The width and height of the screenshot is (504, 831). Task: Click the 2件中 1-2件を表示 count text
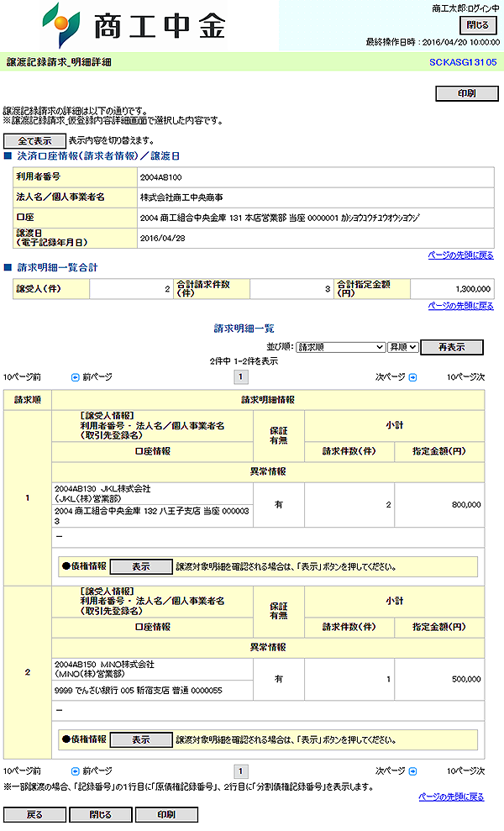coord(244,361)
